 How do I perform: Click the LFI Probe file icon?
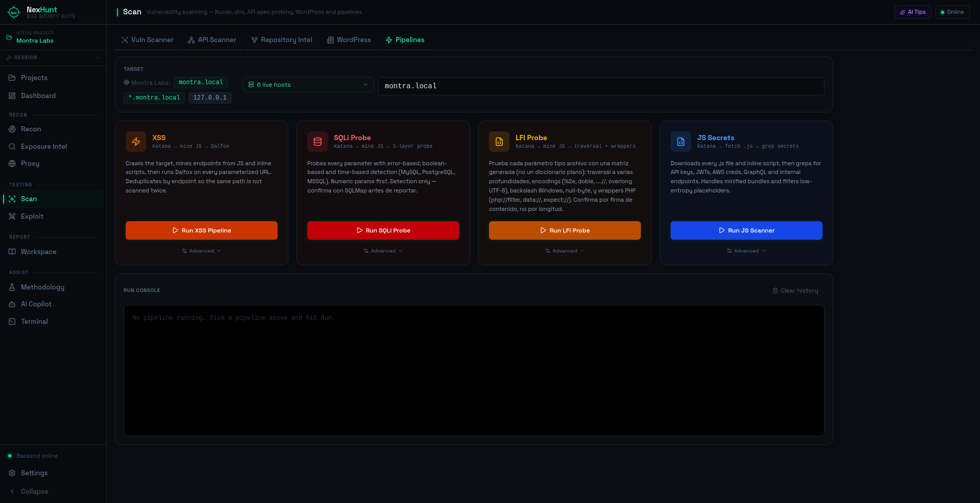499,142
